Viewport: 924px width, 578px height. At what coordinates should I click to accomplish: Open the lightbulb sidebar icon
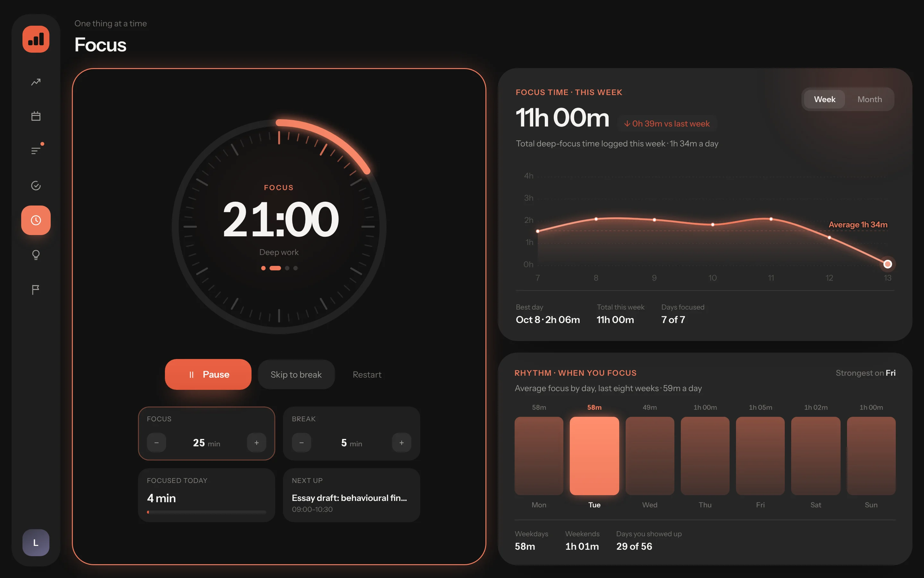(x=36, y=255)
